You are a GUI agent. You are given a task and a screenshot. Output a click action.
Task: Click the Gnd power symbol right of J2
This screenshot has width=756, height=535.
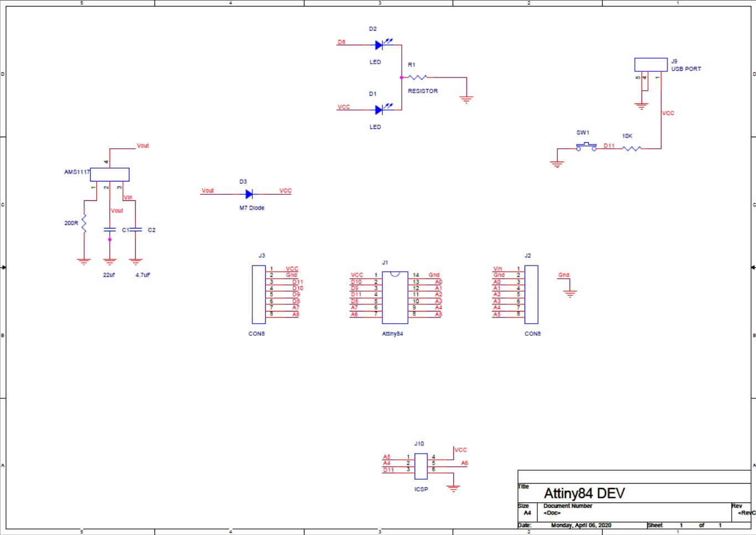[570, 293]
